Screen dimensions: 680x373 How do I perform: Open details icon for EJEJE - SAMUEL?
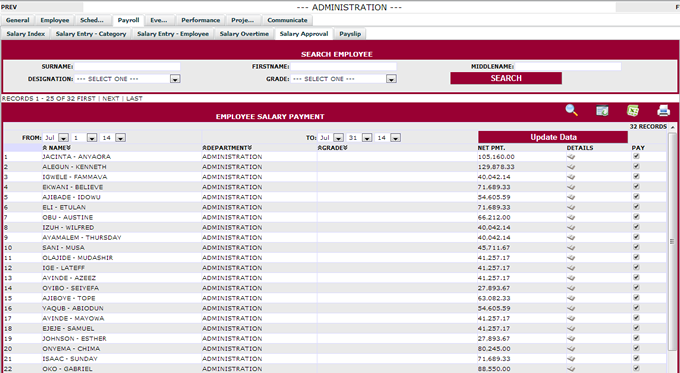571,329
